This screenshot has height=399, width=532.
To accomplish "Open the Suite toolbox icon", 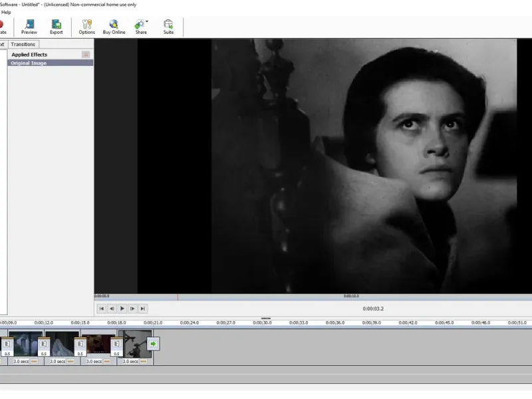I will (x=168, y=27).
